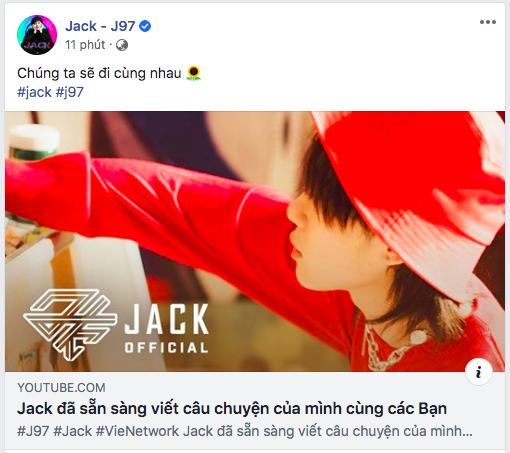Open the #j97 hashtag in the post
This screenshot has width=510, height=453.
click(x=69, y=92)
